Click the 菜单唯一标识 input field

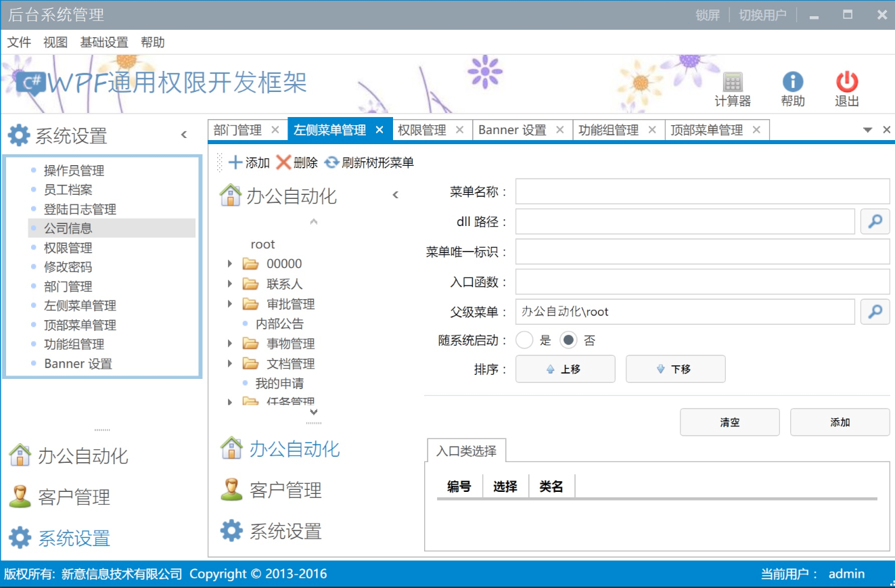point(702,252)
